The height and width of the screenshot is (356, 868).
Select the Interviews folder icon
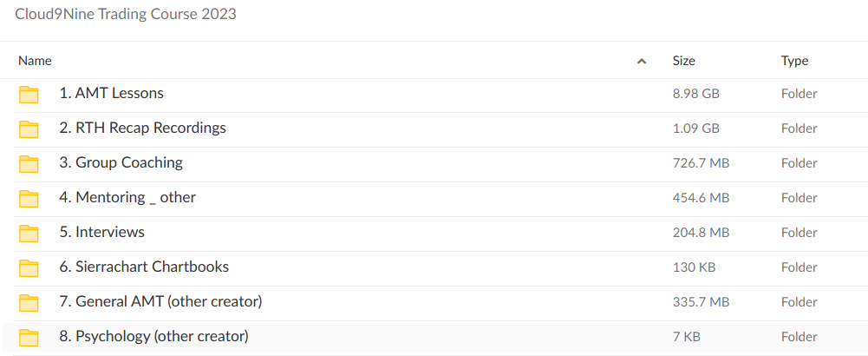tap(29, 234)
